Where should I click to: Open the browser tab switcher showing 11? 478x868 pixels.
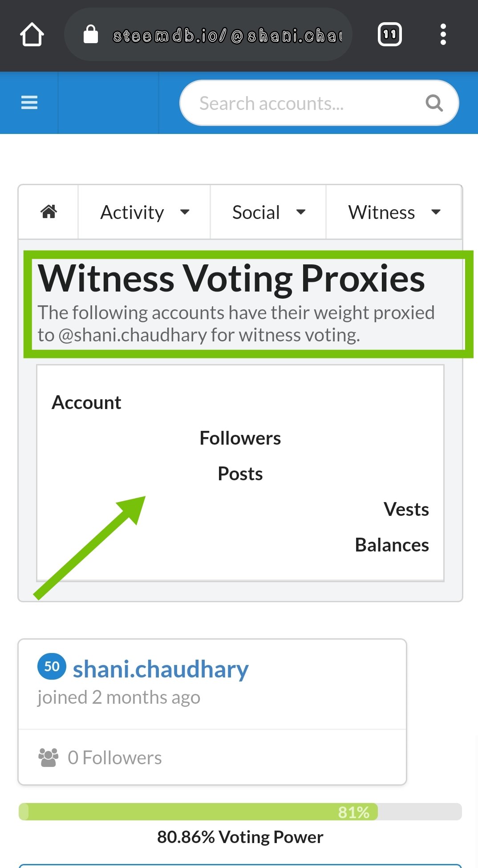[389, 34]
